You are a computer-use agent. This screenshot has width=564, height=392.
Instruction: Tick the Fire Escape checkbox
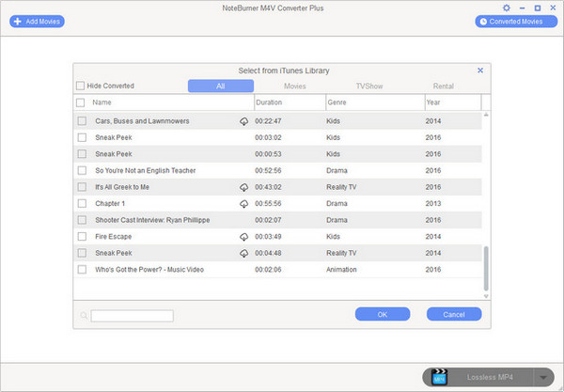[x=82, y=237]
